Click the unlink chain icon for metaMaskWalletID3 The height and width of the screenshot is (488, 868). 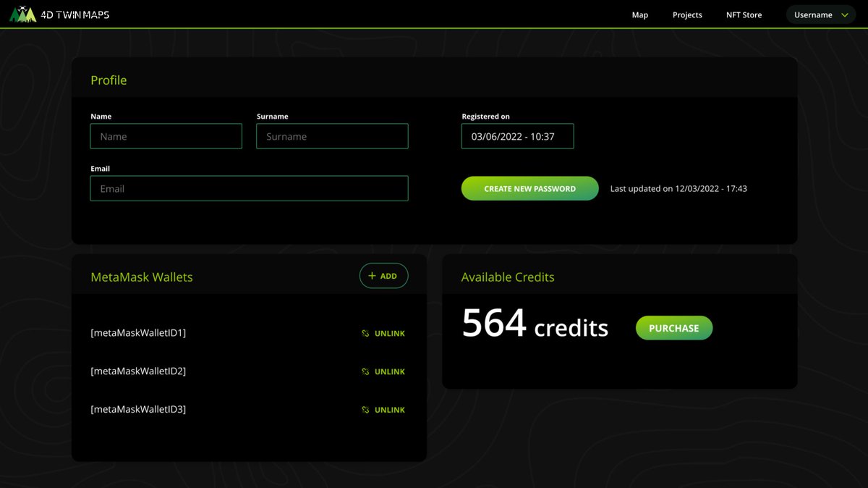click(x=365, y=410)
